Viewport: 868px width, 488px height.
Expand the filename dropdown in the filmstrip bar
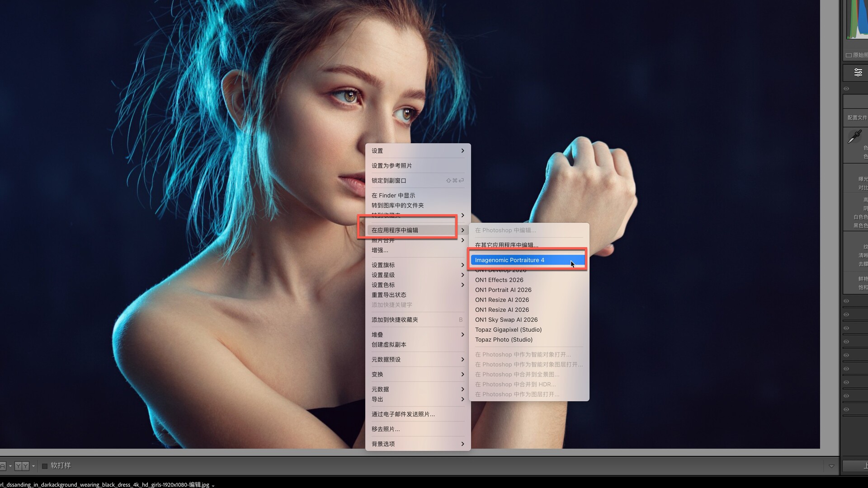point(213,485)
